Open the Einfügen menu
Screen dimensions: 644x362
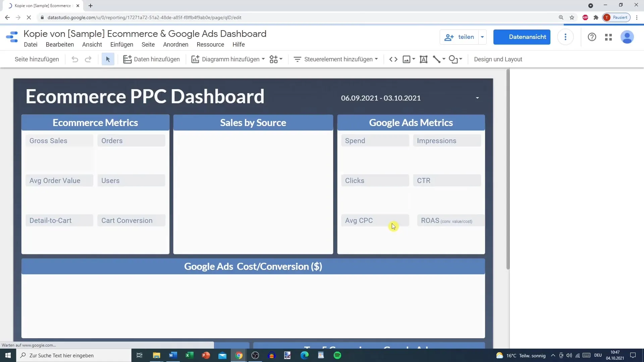122,45
